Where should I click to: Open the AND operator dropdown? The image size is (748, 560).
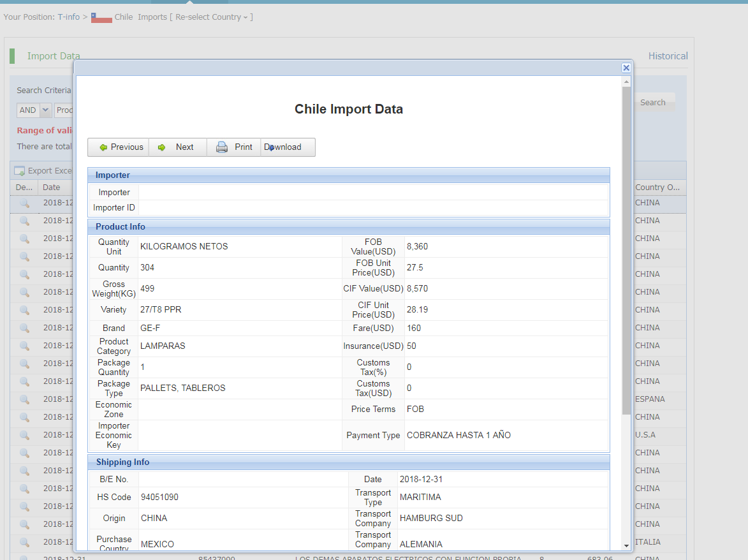click(x=45, y=110)
